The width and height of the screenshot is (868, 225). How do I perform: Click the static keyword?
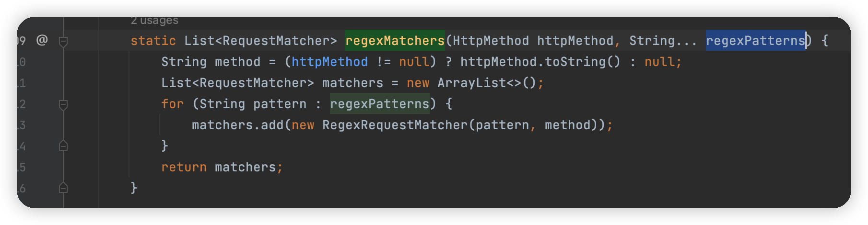click(x=153, y=41)
